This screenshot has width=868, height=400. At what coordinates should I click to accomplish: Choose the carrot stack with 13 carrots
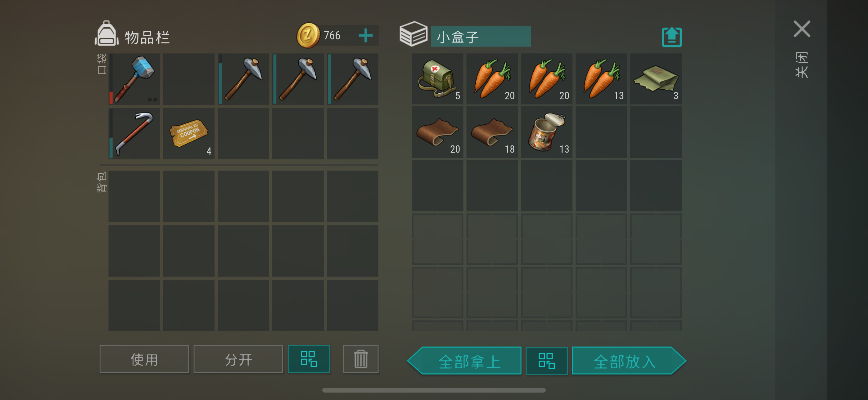601,78
